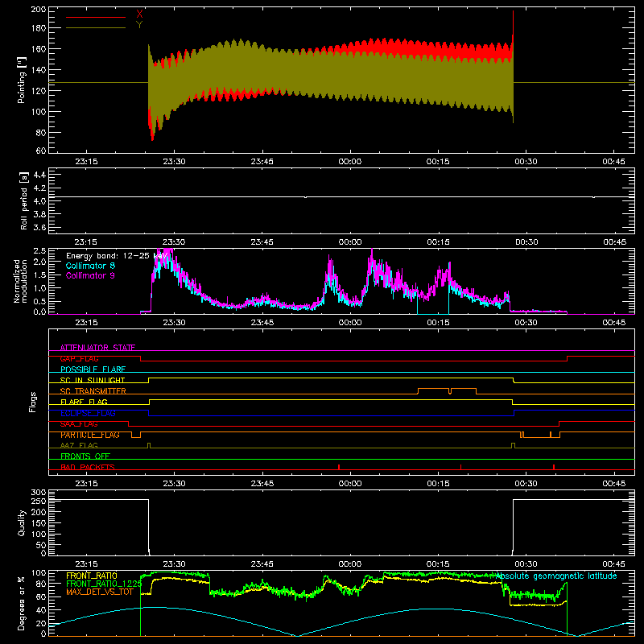Click the Normalized modulation axis title

pyautogui.click(x=20, y=281)
